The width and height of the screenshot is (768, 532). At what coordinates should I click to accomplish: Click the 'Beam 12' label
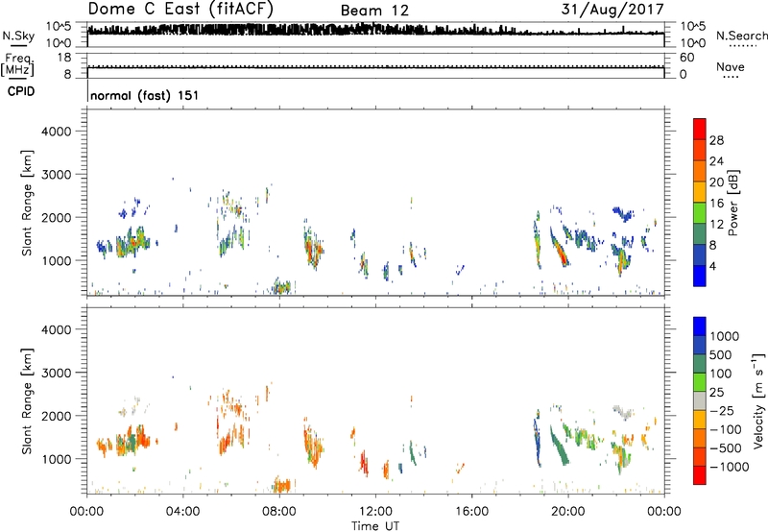[x=374, y=11]
